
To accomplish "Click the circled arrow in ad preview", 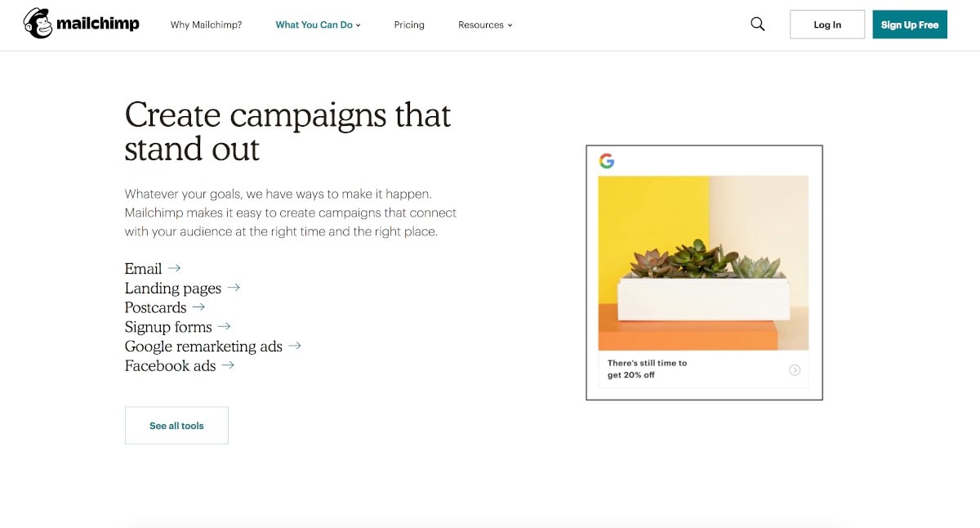I will click(x=795, y=370).
